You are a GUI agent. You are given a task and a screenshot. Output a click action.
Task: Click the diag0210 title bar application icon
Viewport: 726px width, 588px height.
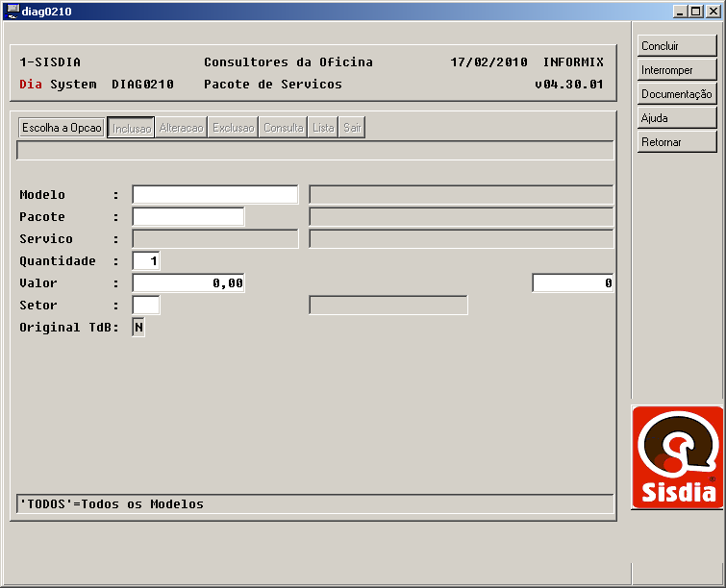click(x=13, y=12)
